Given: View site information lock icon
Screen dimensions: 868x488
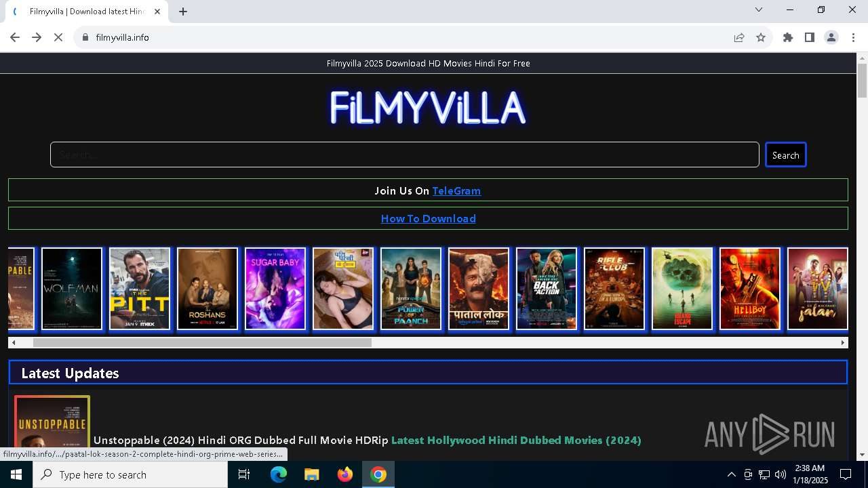Looking at the screenshot, I should (x=85, y=37).
